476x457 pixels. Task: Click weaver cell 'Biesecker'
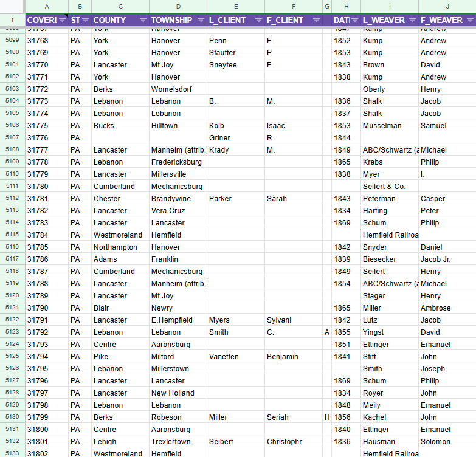click(390, 259)
